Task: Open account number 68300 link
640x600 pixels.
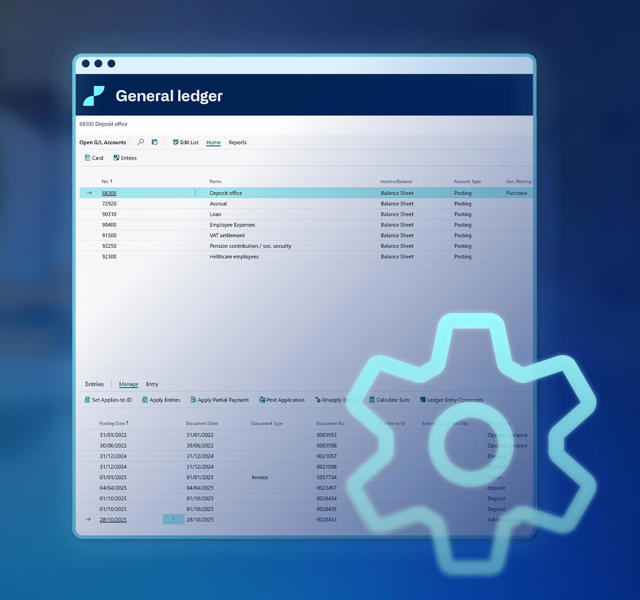Action: pos(109,193)
